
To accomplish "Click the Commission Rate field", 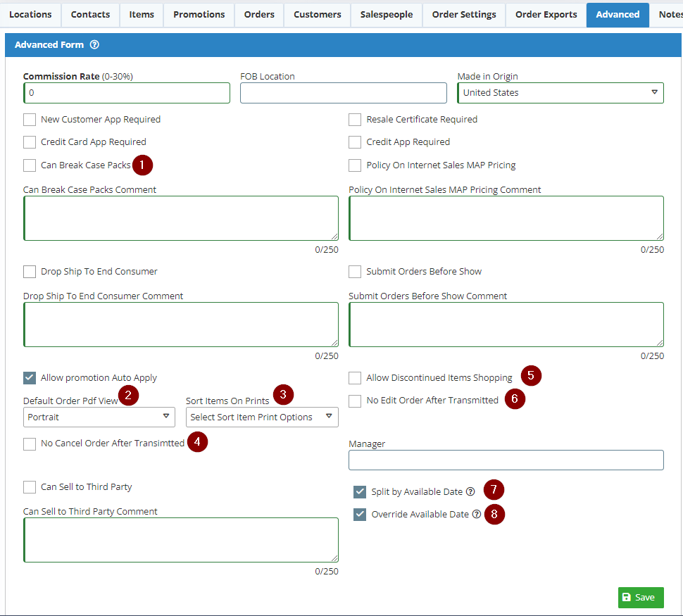I will [127, 93].
